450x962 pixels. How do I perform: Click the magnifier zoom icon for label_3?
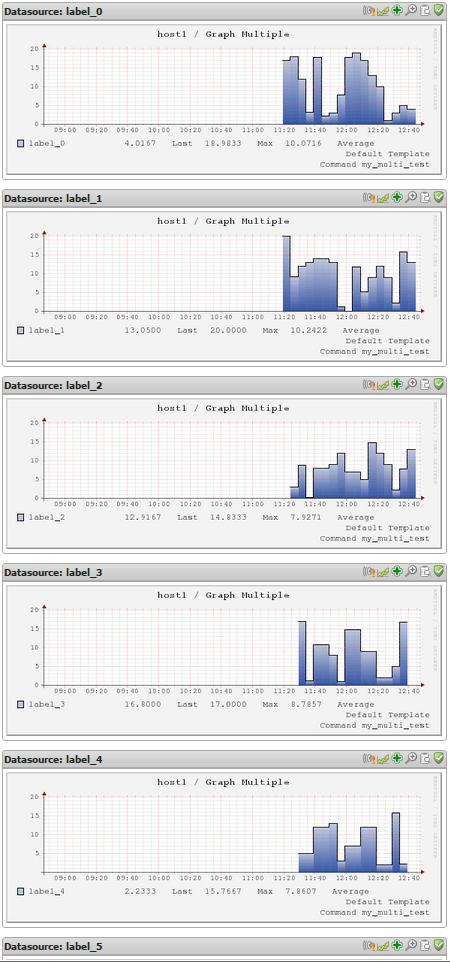pos(412,572)
